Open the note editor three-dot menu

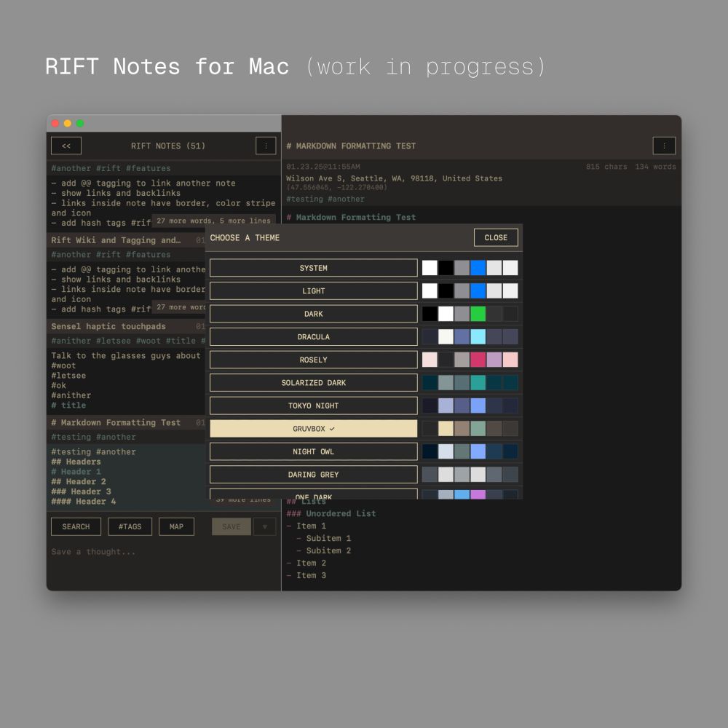point(664,146)
